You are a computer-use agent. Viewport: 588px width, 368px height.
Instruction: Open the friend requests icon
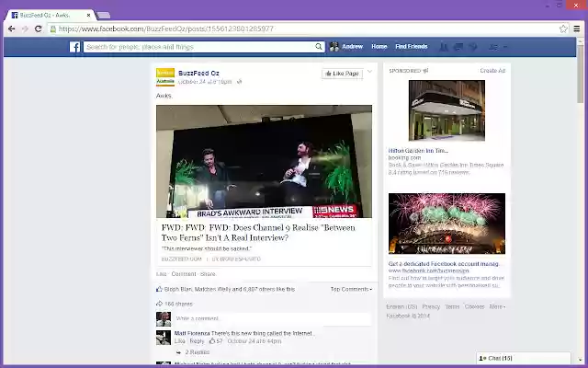click(x=444, y=47)
